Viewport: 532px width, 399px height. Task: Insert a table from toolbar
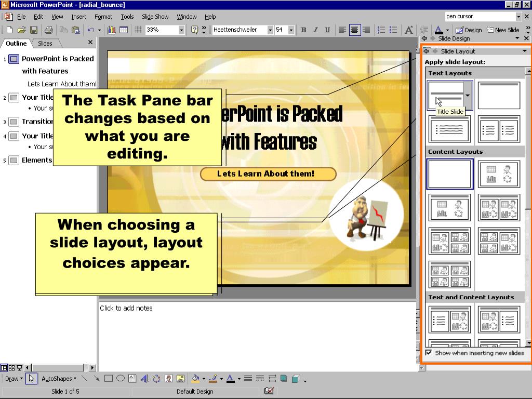(124, 30)
